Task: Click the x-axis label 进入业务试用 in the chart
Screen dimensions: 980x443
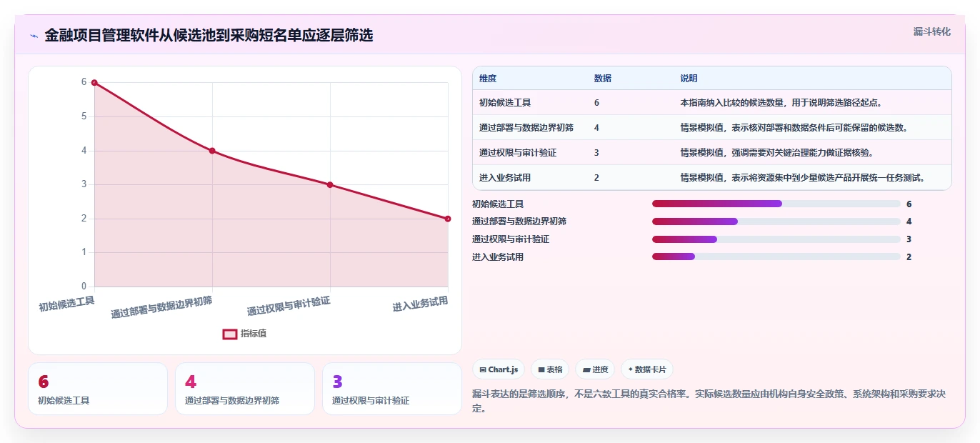Action: tap(420, 304)
